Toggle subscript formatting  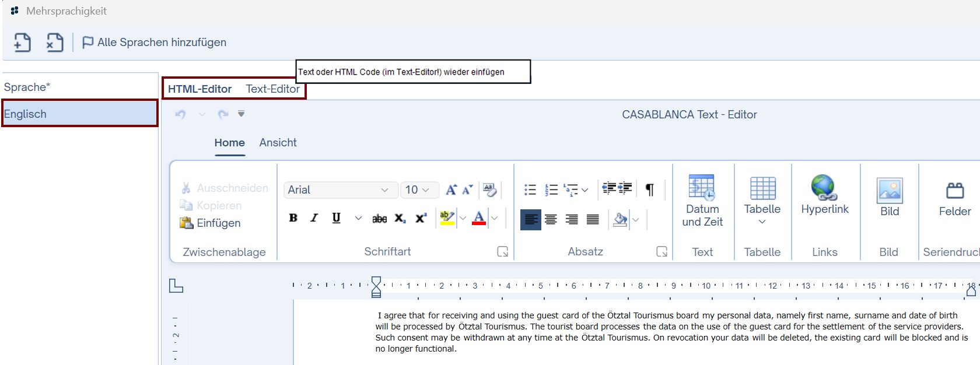(400, 219)
